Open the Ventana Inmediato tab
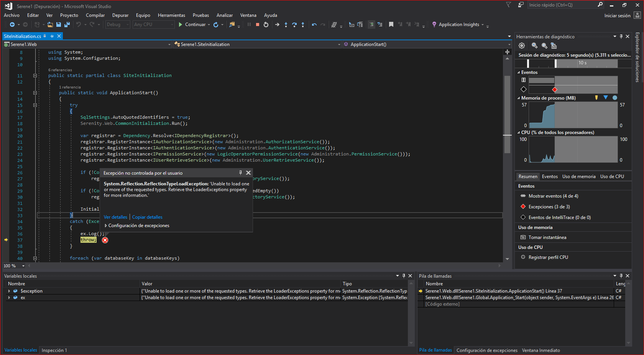Viewport: 644px width, 355px height. coord(541,350)
